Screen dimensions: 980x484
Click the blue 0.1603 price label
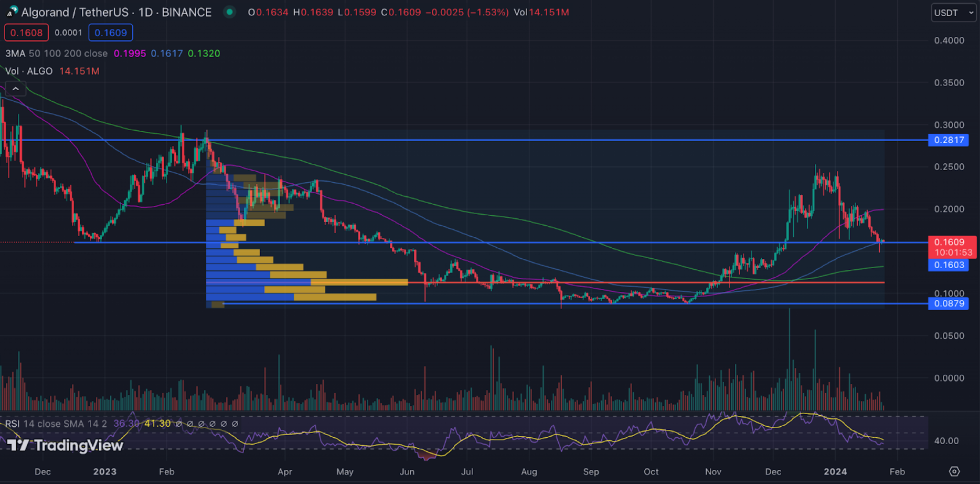point(949,265)
